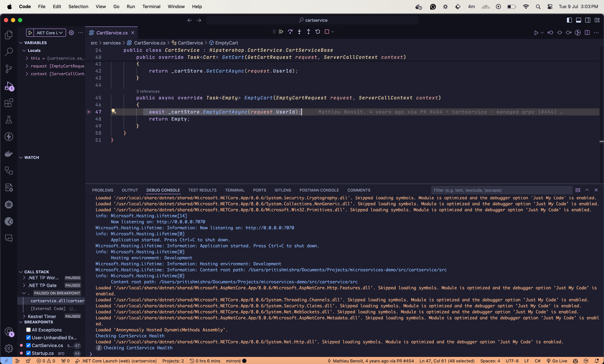This screenshot has height=364, width=604.
Task: Open the remote window indicator in status bar
Action: click(x=6, y=361)
